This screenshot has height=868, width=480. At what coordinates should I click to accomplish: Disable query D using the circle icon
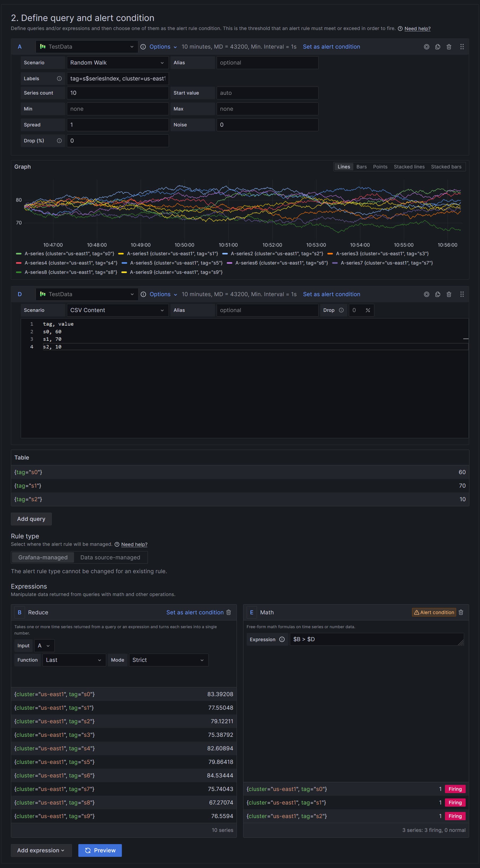tap(426, 295)
